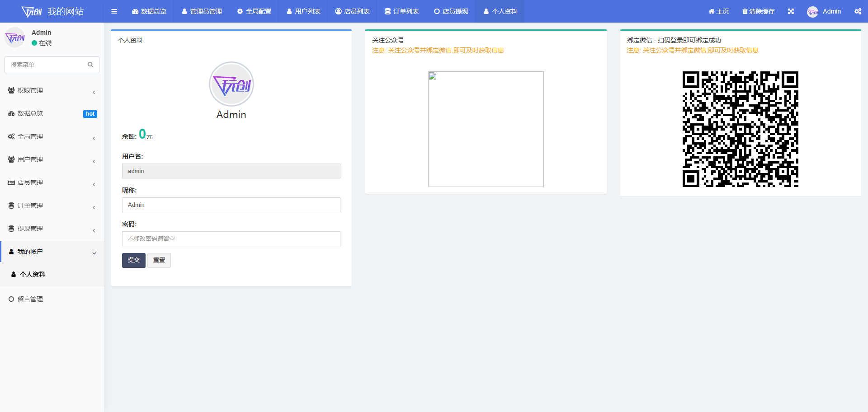This screenshot has height=412, width=868.
Task: Select 个人资料 sidebar submenu item
Action: pyautogui.click(x=52, y=274)
